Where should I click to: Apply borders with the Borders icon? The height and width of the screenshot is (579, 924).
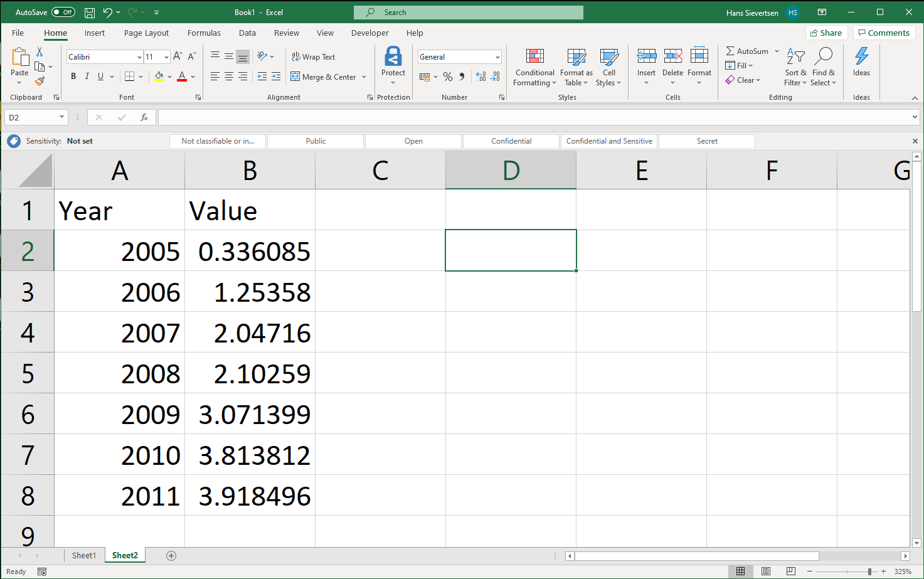[x=129, y=77]
